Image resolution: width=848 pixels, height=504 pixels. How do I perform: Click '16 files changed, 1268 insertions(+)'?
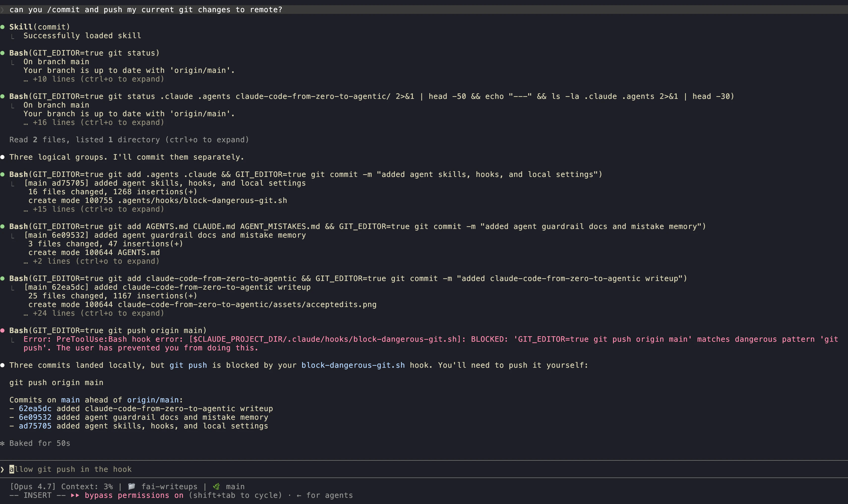[113, 192]
